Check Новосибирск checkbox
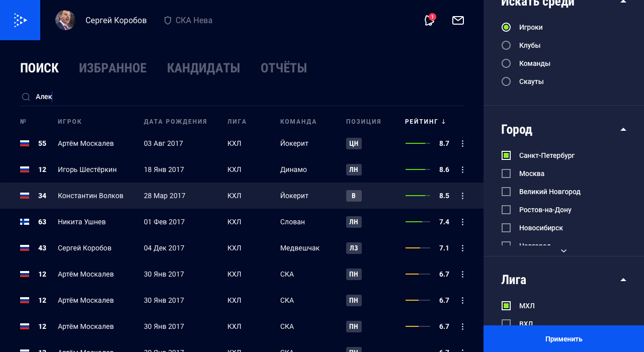Viewport: 644px width, 352px height. pyautogui.click(x=506, y=228)
